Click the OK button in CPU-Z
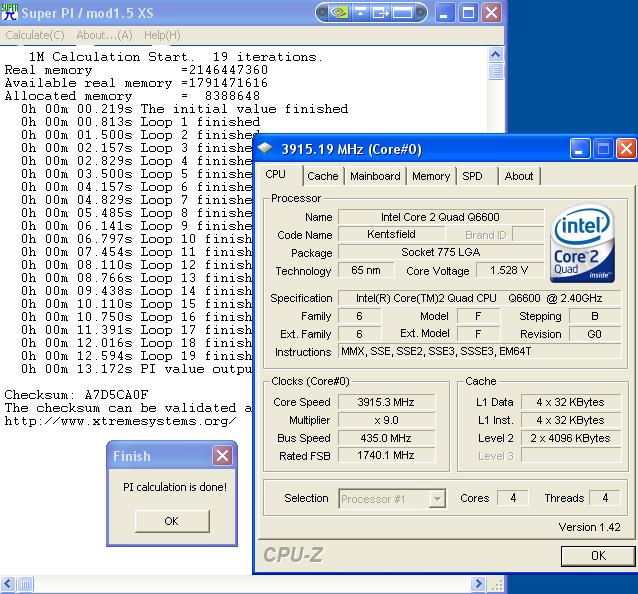 pyautogui.click(x=597, y=556)
